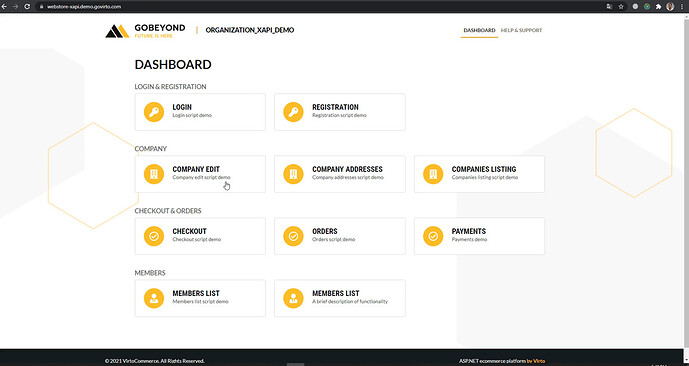Click 'Members list script demo' text
This screenshot has width=689, height=366.
tap(200, 301)
